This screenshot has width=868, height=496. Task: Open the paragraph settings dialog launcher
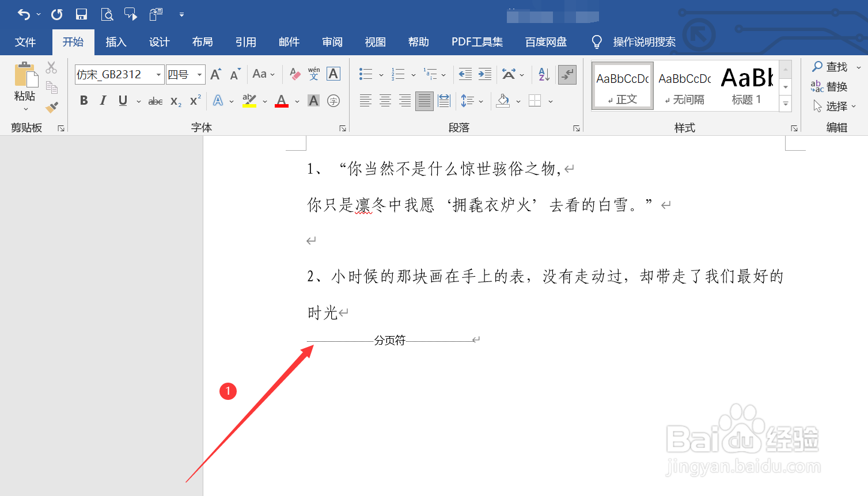coord(576,128)
